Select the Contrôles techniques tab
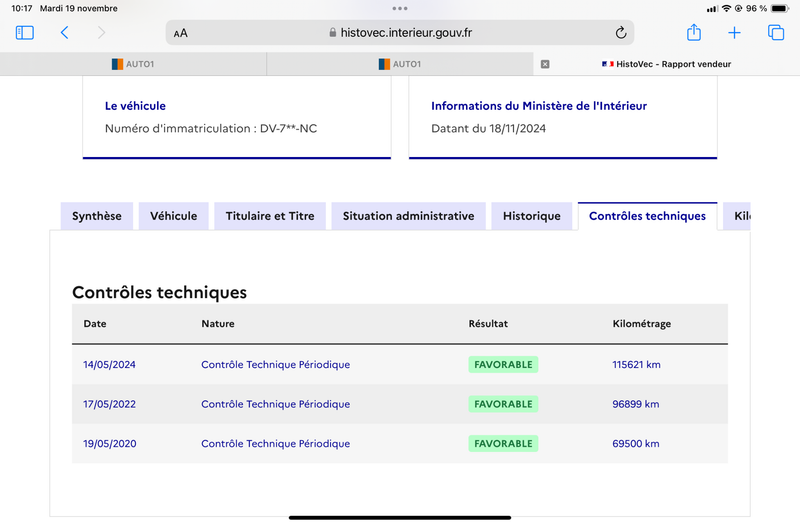This screenshot has height=525, width=800. click(647, 216)
